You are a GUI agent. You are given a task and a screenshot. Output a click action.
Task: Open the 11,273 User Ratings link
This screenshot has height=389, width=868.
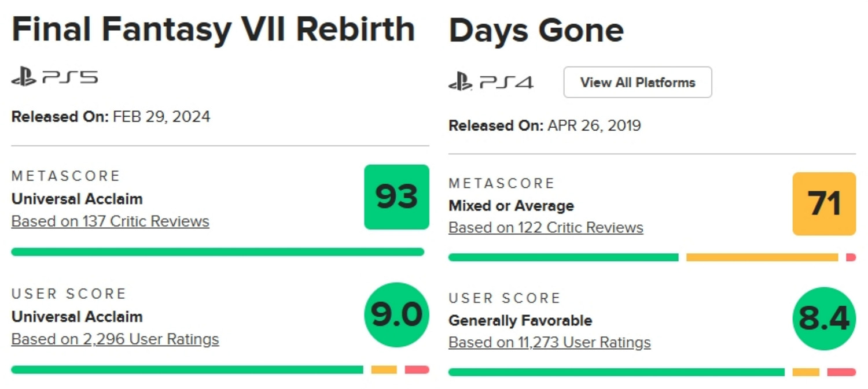pyautogui.click(x=550, y=343)
